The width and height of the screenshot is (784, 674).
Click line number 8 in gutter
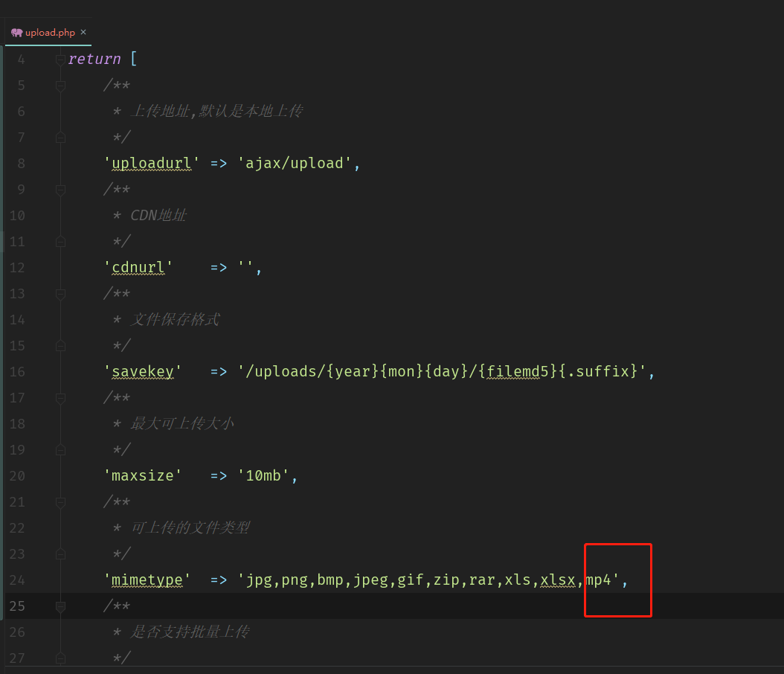click(21, 164)
